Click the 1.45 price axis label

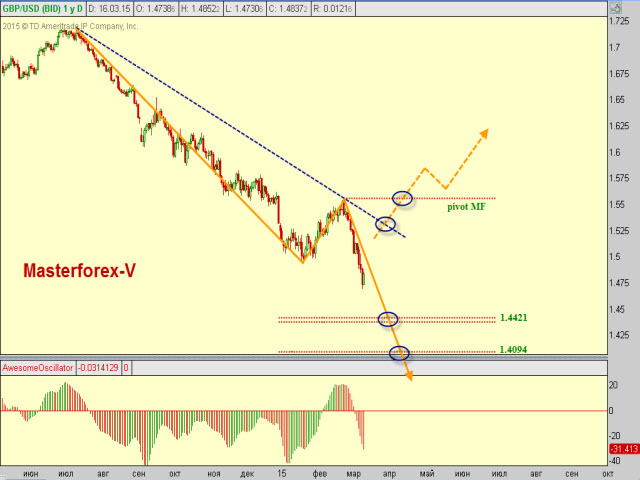pos(617,309)
